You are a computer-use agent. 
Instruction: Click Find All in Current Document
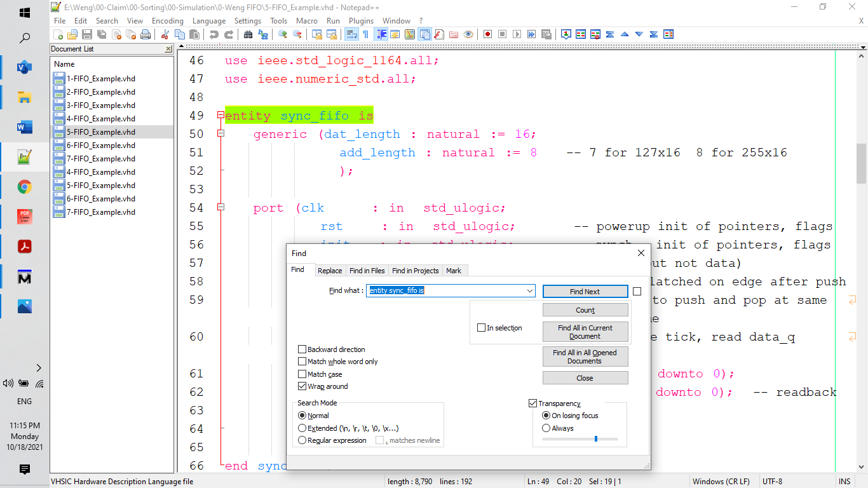point(585,332)
